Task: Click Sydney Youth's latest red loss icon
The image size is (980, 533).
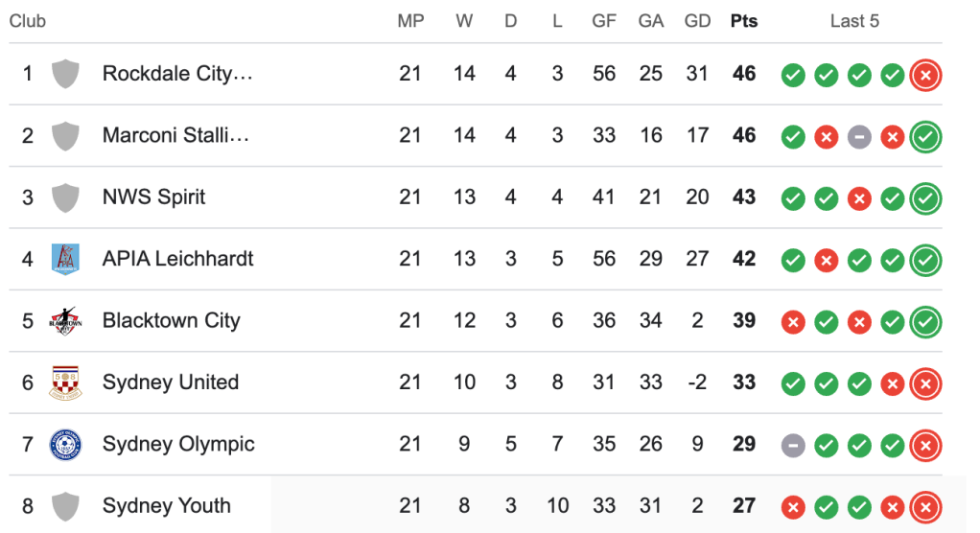Action: coord(925,506)
